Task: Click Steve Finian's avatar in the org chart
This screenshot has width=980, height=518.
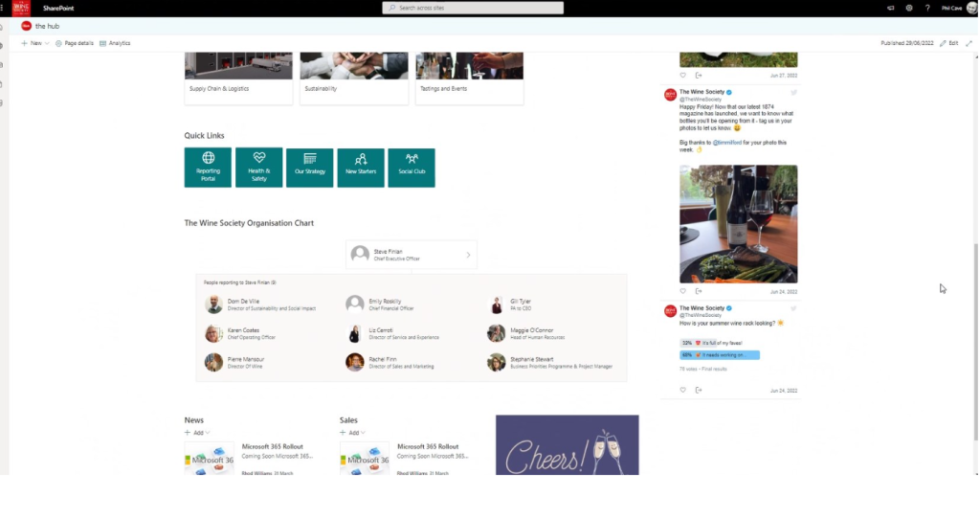Action: click(x=360, y=254)
